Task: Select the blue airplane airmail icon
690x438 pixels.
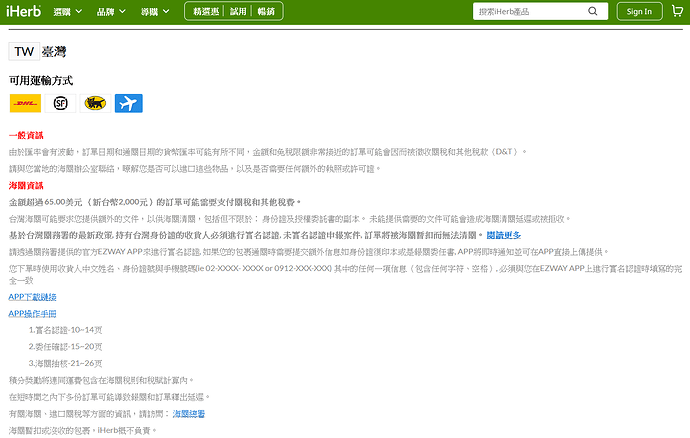Action: point(129,103)
